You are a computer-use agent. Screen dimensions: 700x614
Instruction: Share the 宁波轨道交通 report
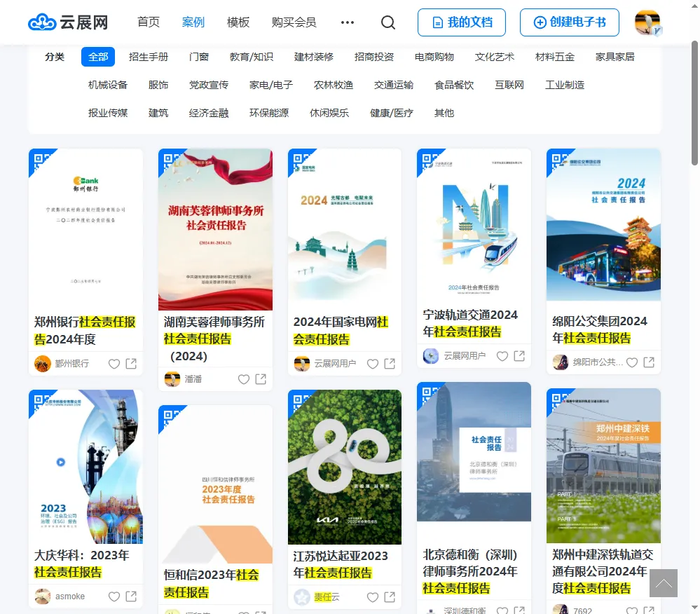(x=519, y=355)
